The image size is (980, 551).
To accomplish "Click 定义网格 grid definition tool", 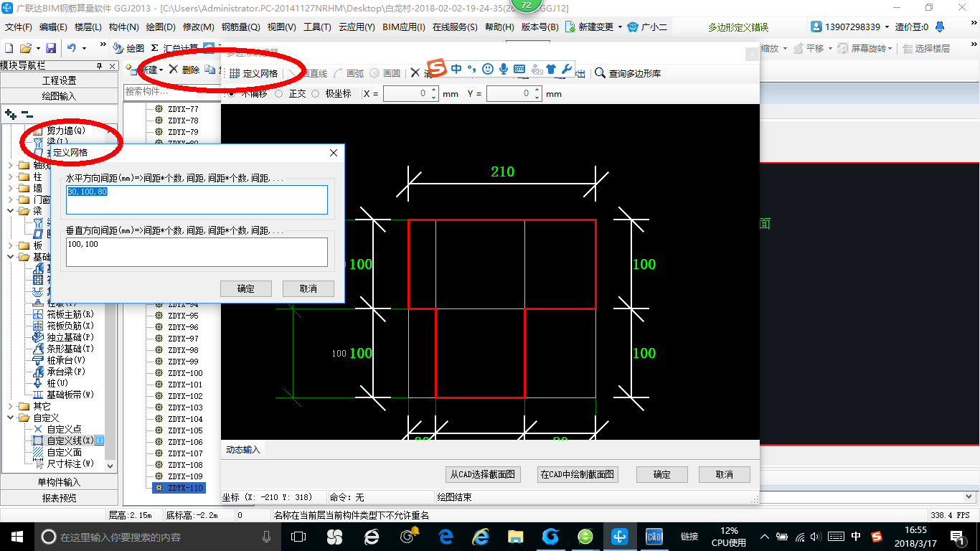I will click(x=253, y=73).
